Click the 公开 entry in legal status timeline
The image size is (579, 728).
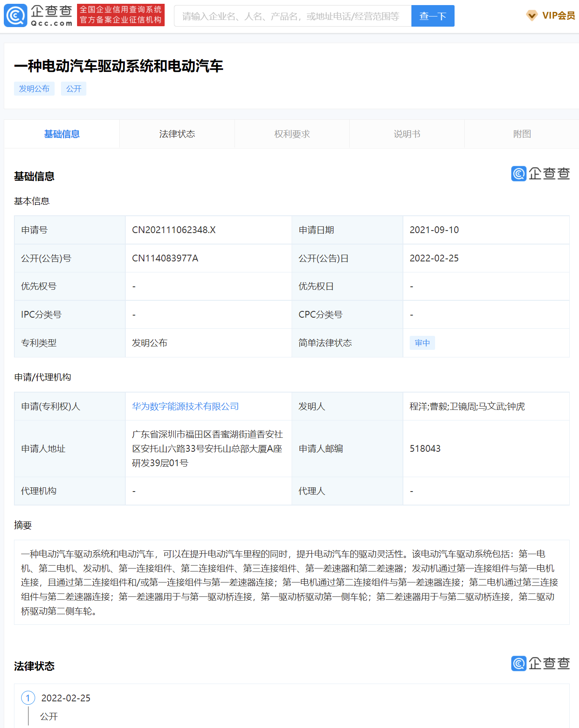click(49, 717)
